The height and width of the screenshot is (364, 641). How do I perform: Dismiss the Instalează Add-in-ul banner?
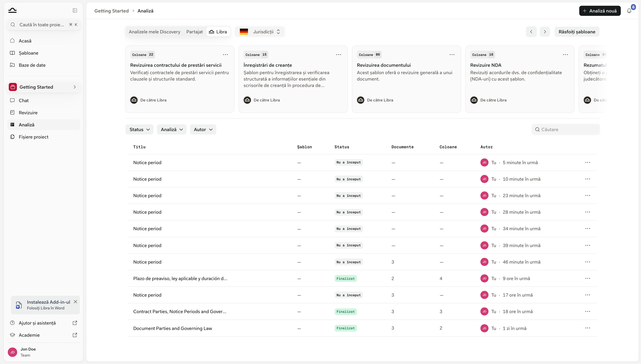[x=75, y=302]
